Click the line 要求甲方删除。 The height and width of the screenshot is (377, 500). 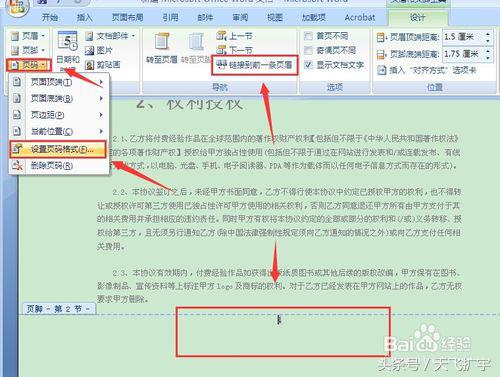tap(122, 299)
